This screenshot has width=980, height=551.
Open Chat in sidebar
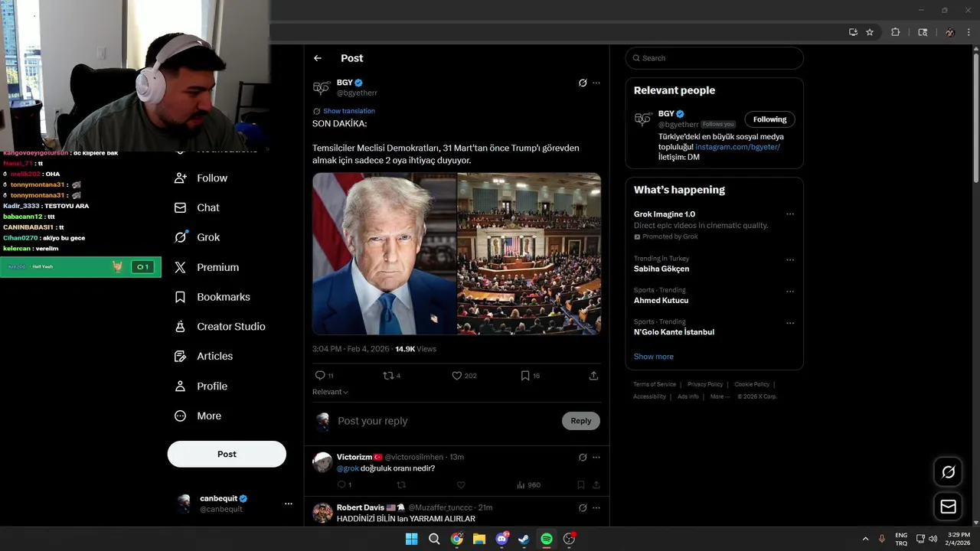point(198,208)
